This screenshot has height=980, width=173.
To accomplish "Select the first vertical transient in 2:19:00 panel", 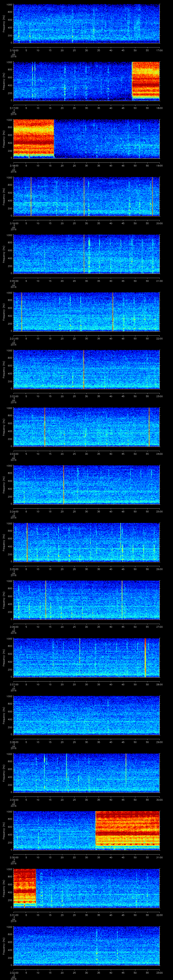I will [x=31, y=196].
